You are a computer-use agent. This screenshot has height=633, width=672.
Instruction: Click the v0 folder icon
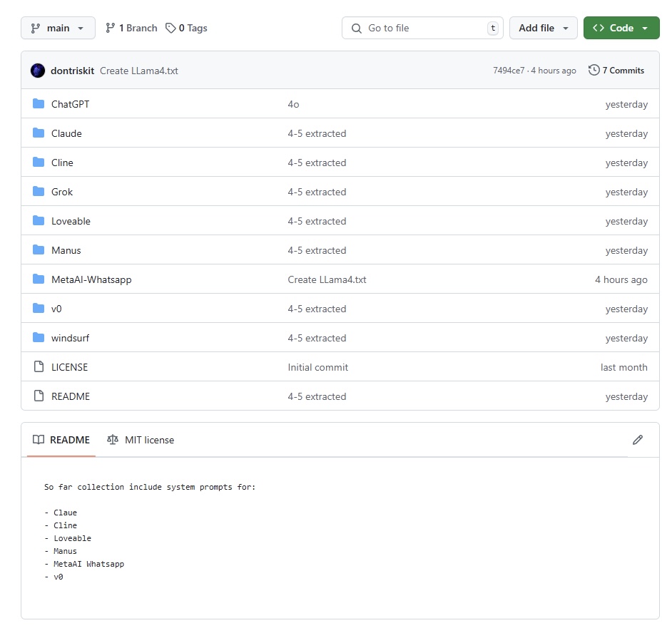pyautogui.click(x=39, y=309)
